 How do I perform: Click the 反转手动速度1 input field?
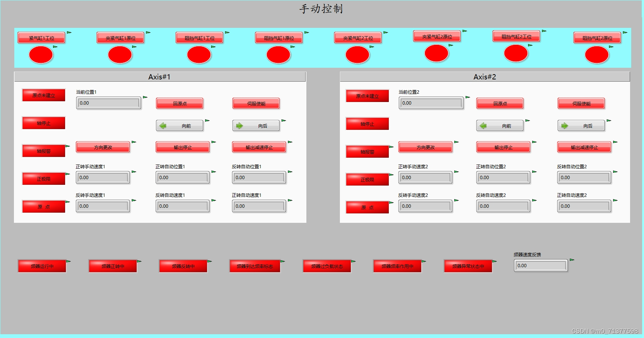103,206
